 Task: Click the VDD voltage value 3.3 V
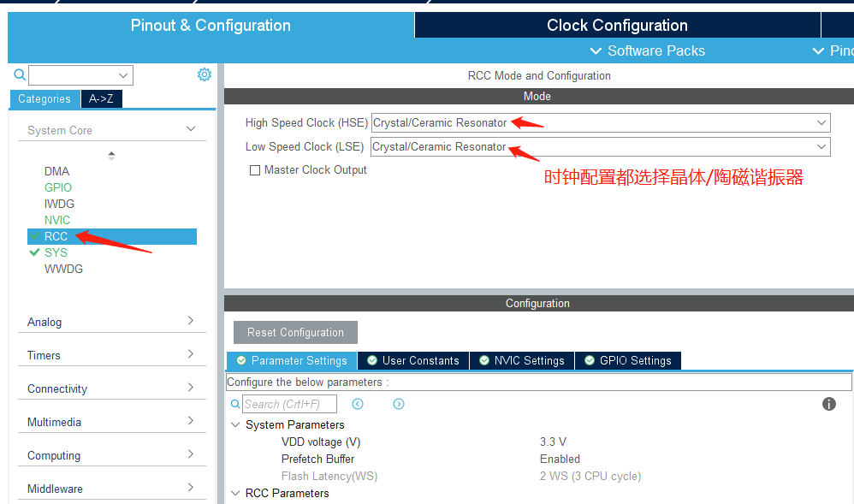[x=553, y=442]
